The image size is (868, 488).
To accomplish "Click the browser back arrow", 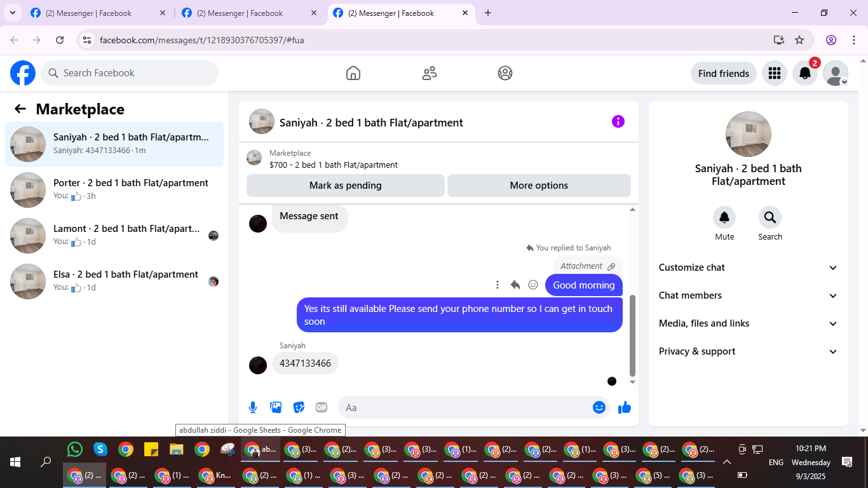I will (14, 40).
